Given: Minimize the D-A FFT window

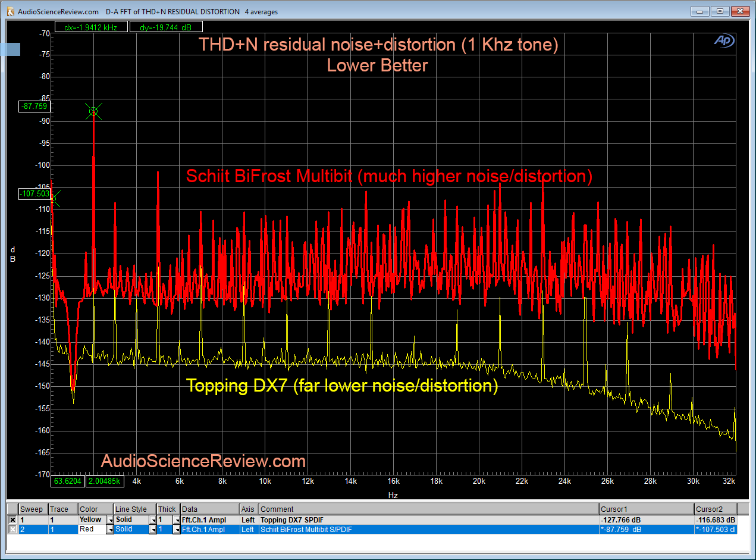Looking at the screenshot, I should [x=701, y=11].
